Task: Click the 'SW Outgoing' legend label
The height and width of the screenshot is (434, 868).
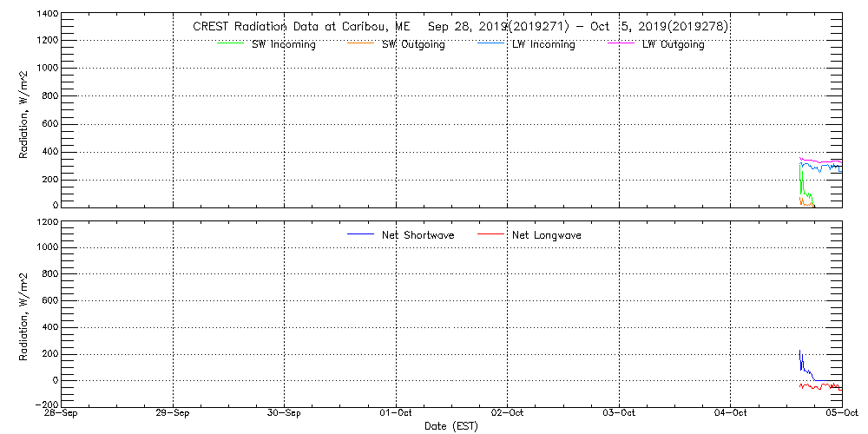Action: (413, 45)
